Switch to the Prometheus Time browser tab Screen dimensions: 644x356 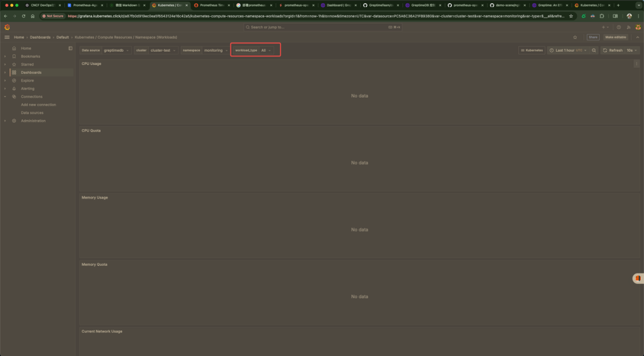pos(212,5)
